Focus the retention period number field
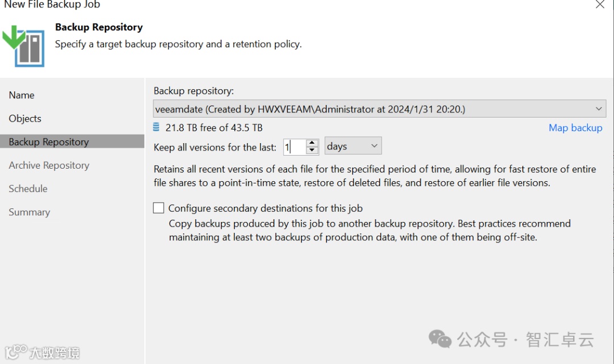The image size is (614, 364). (293, 147)
